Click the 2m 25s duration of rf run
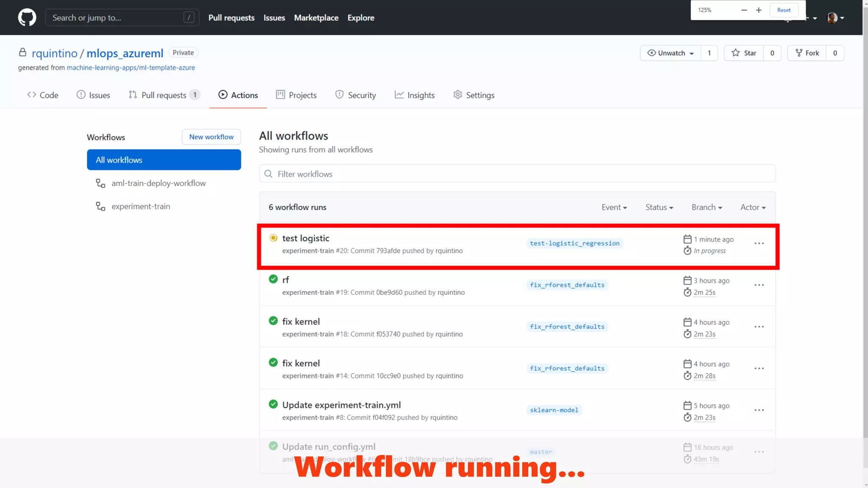Viewport: 868px width, 488px height. point(704,293)
